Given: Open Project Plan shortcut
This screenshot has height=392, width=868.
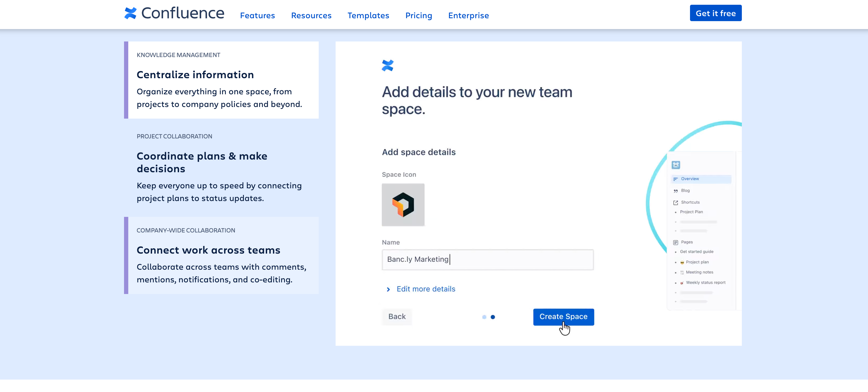Looking at the screenshot, I should (x=691, y=212).
